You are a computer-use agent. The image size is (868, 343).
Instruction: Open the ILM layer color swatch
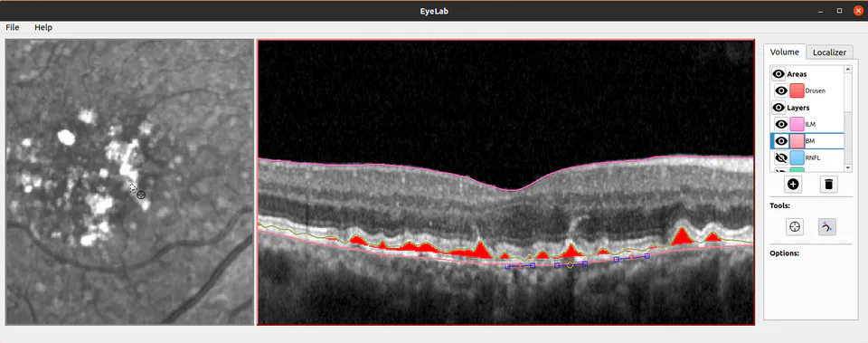coord(797,124)
